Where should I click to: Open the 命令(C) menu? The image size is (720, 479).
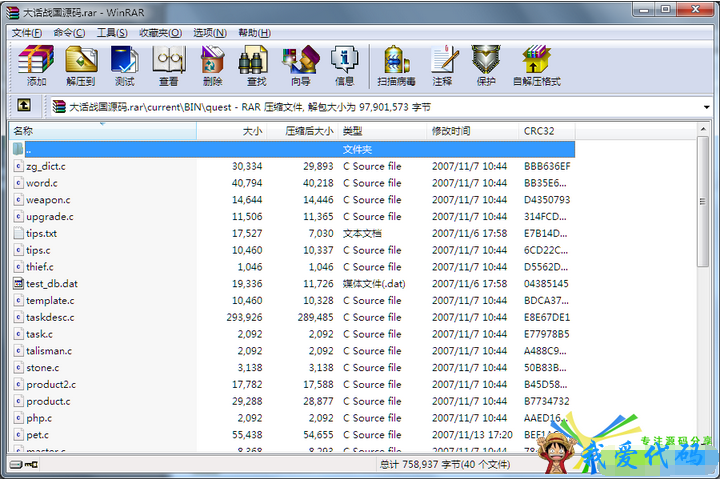[69, 33]
